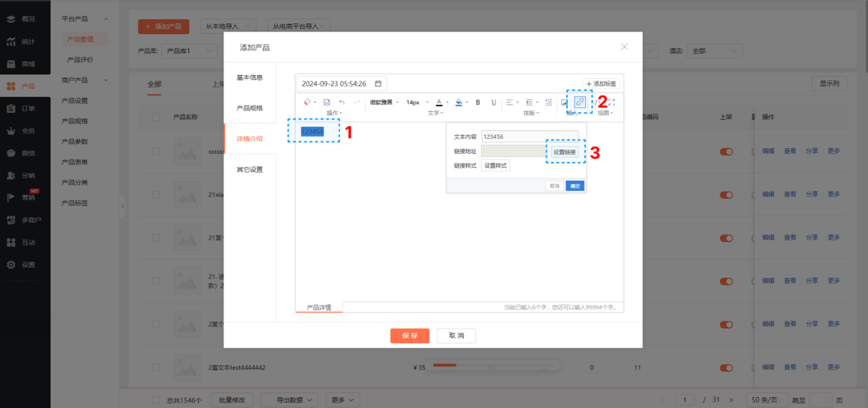868x408 pixels.
Task: Tick the select-all checkbox beside 产品名称
Action: click(156, 117)
